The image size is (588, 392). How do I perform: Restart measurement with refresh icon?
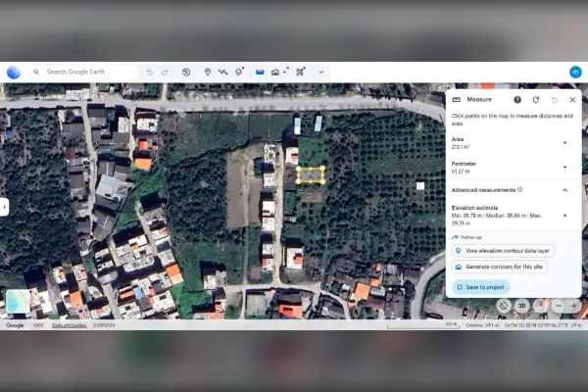pos(536,99)
